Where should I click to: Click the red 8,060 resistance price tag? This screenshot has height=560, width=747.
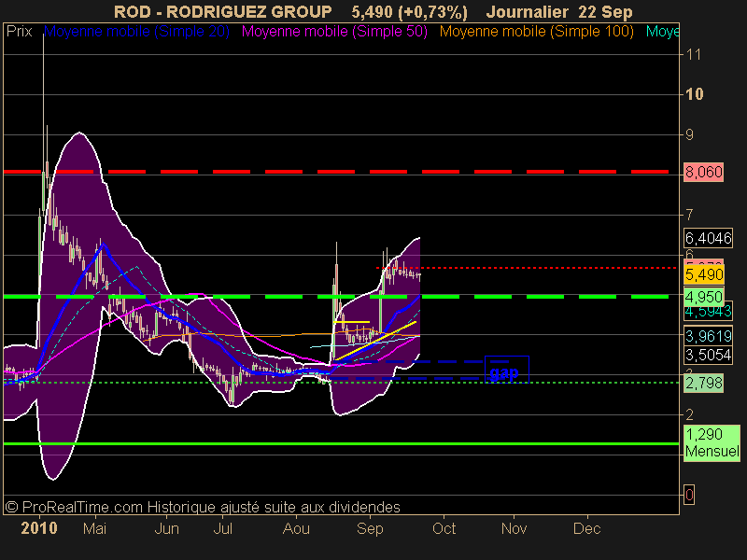[704, 172]
